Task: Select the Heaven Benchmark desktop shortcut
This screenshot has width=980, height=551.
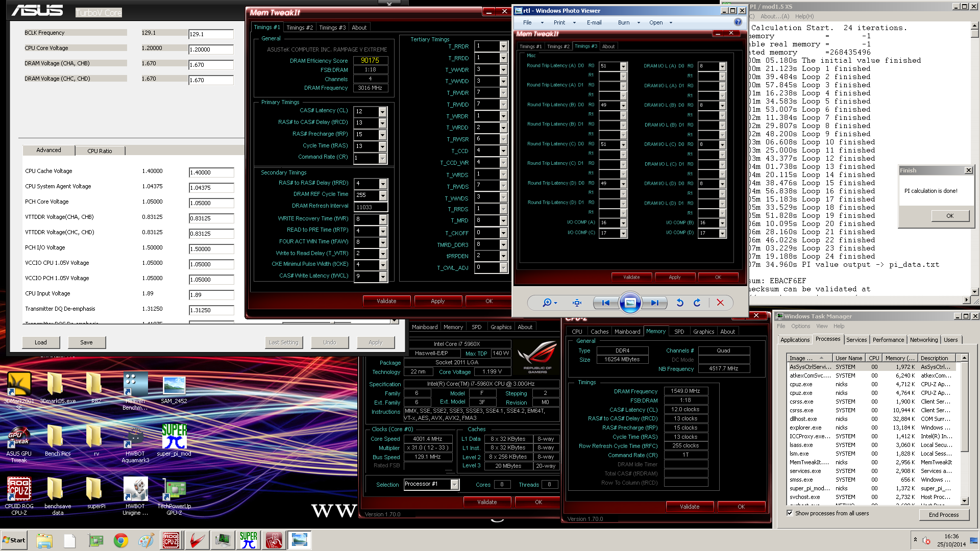Action: [x=135, y=391]
